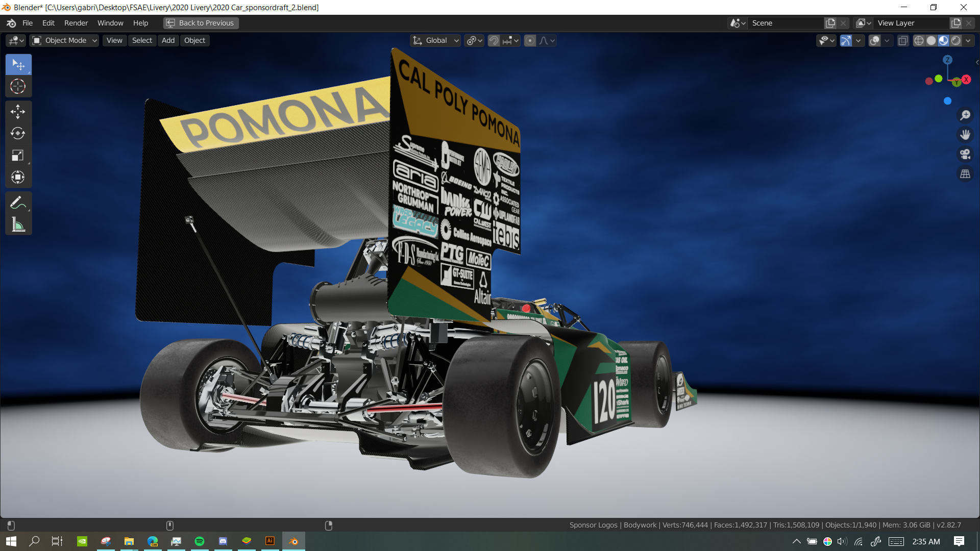
Task: Switch to rendered viewport shading
Action: 955,41
